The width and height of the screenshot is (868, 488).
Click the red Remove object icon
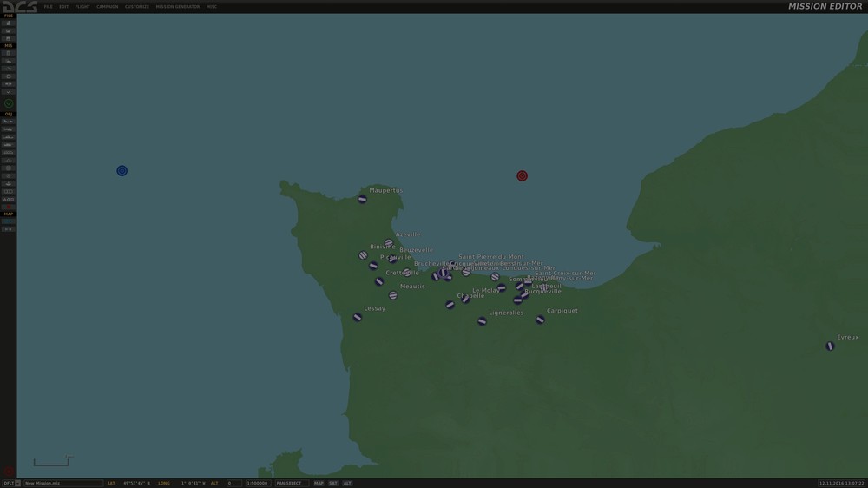(x=9, y=207)
